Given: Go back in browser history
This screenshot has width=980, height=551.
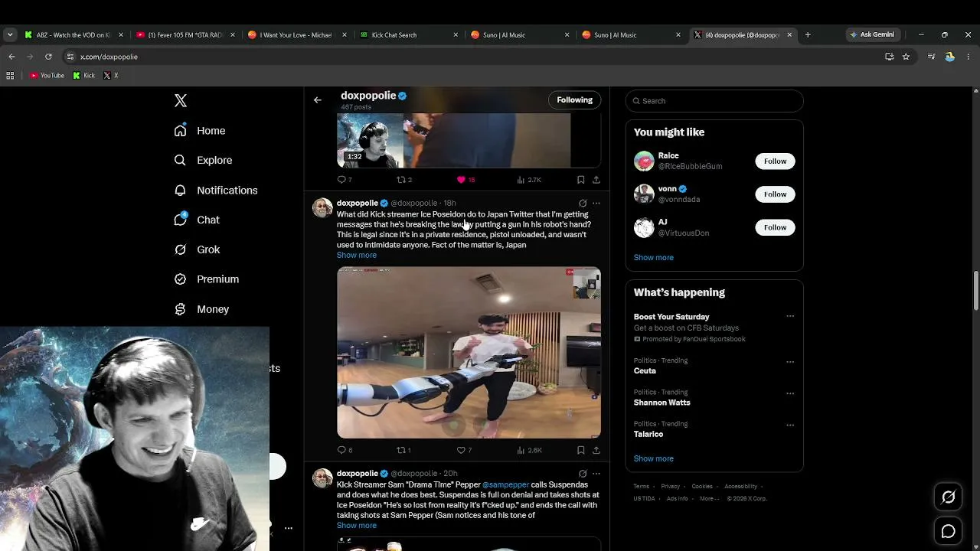Looking at the screenshot, I should click(11, 57).
